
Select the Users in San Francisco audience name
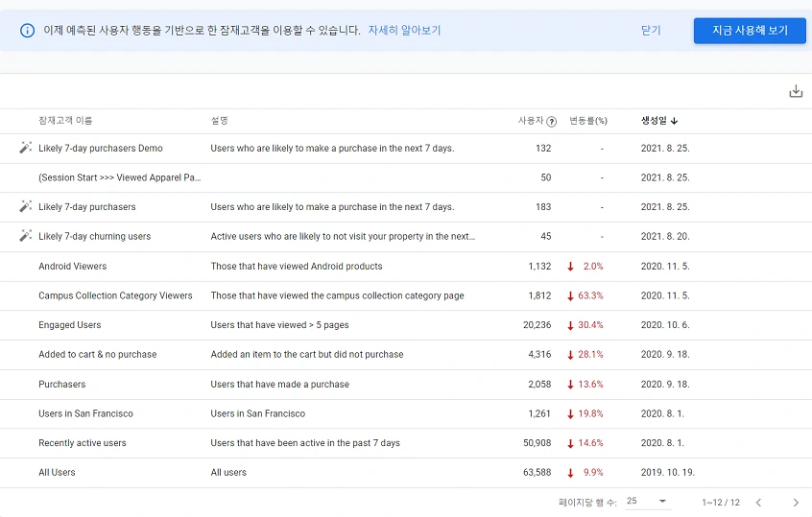[86, 413]
